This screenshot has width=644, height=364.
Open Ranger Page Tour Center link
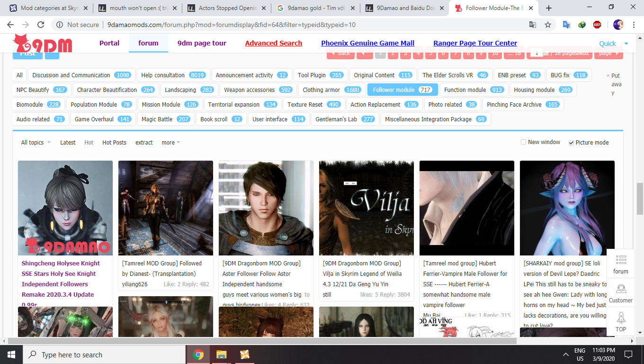pyautogui.click(x=475, y=43)
